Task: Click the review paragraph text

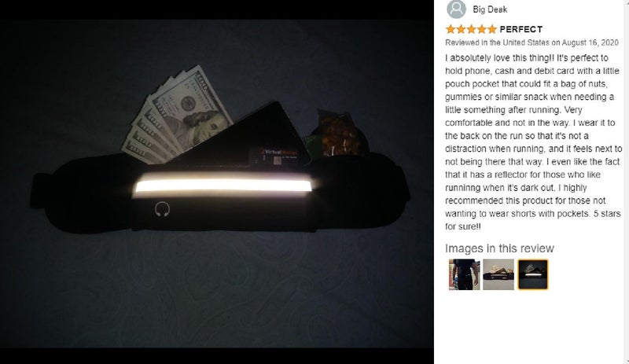Action: pos(533,142)
